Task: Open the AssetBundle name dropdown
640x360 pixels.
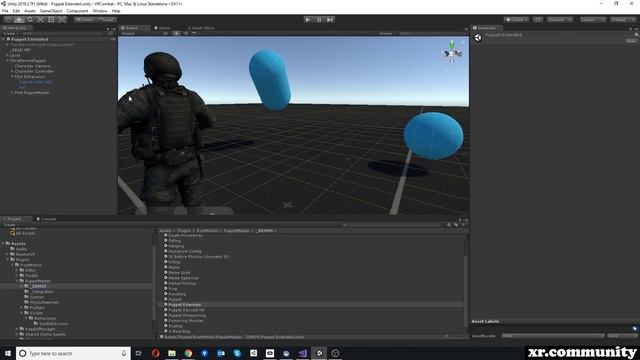Action: coord(553,336)
